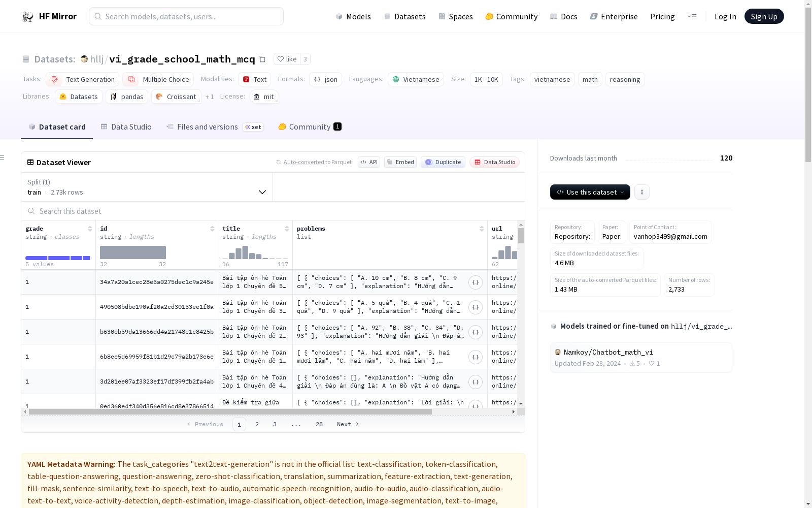Screen dimensions: 812x508
Task: Click the Dataset Viewer table icon
Action: tap(30, 163)
